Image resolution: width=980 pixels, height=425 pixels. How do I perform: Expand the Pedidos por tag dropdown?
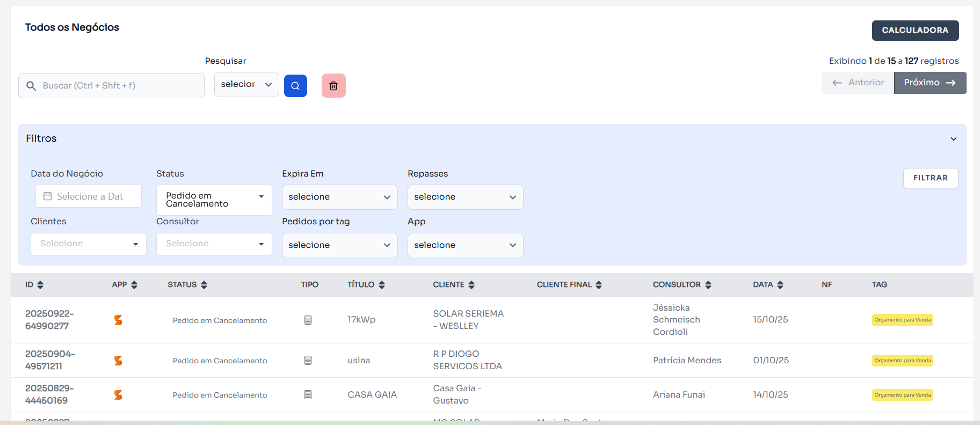pyautogui.click(x=339, y=245)
